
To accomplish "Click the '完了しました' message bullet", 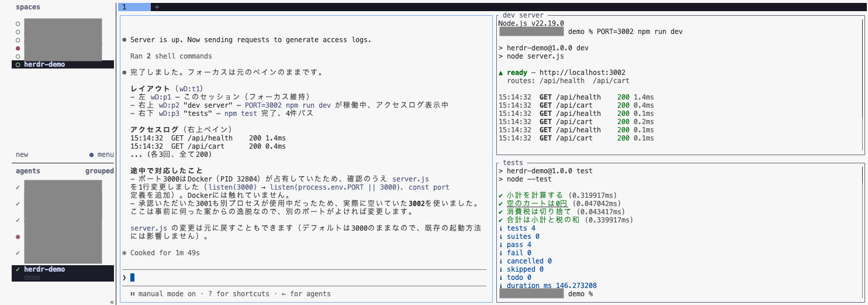I will [x=125, y=73].
